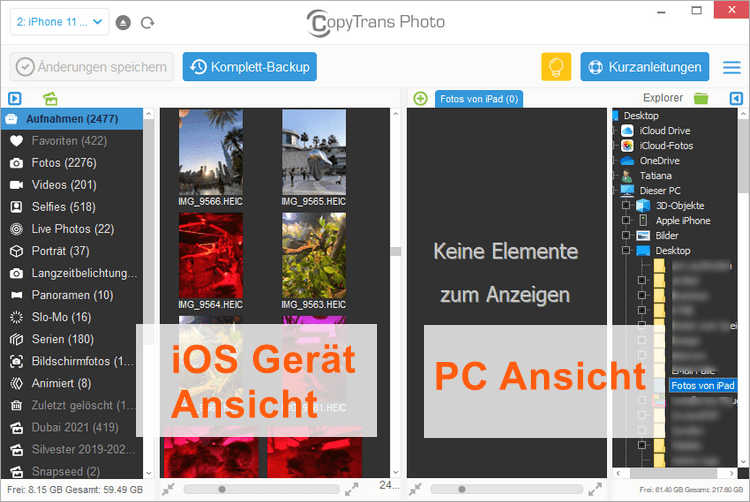
Task: Select thumbnail IMG_9564.HEIC
Action: (210, 255)
